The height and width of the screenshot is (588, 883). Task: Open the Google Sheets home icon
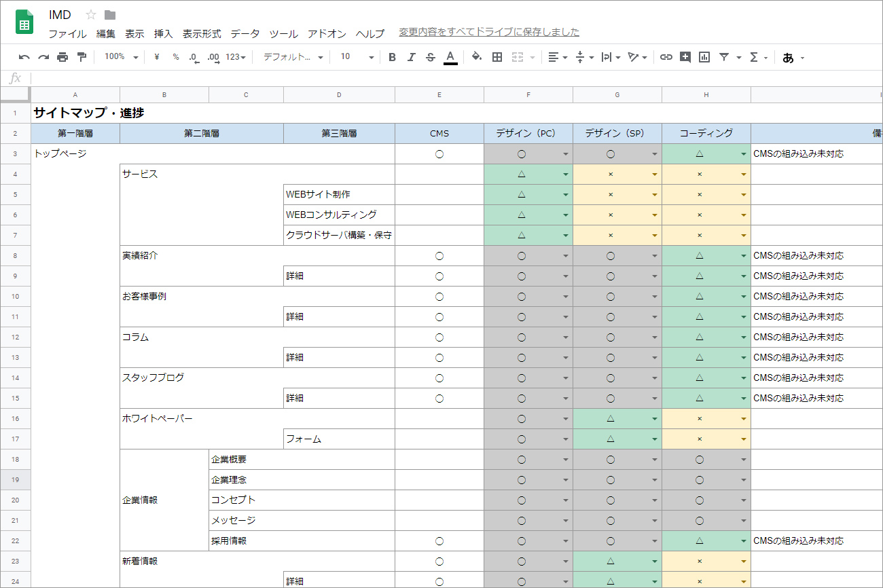24,22
